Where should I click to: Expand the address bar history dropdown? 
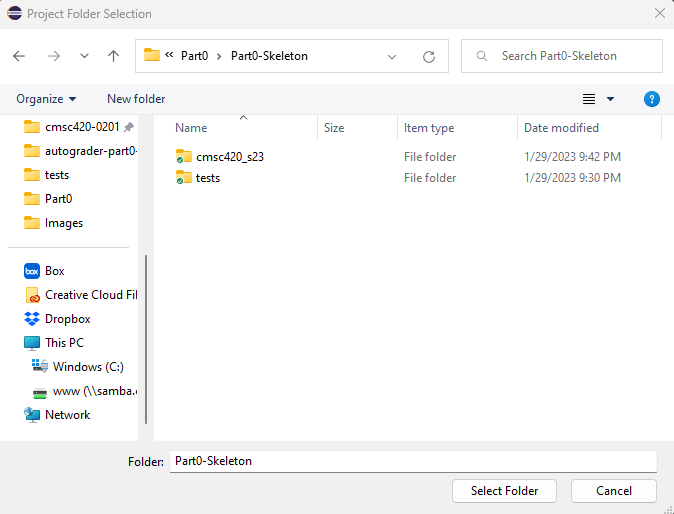click(x=392, y=56)
